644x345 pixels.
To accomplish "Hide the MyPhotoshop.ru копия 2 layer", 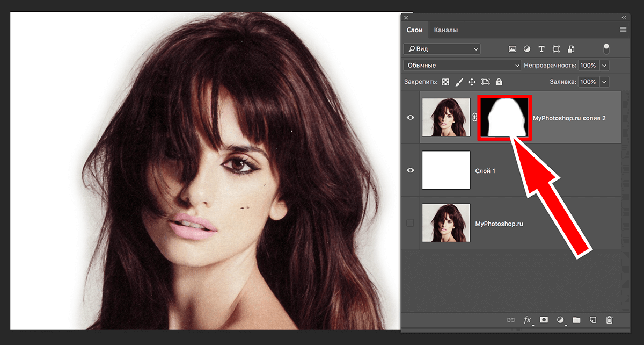I will point(411,117).
